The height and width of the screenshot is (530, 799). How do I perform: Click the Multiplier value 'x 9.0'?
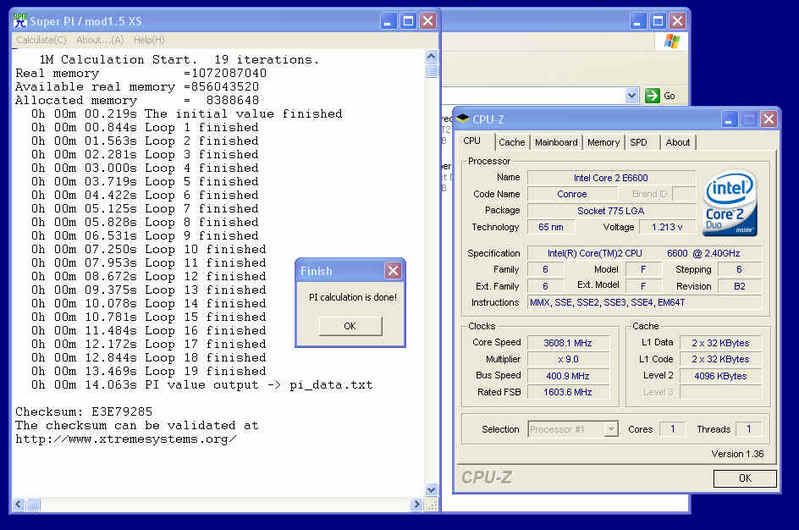click(568, 359)
